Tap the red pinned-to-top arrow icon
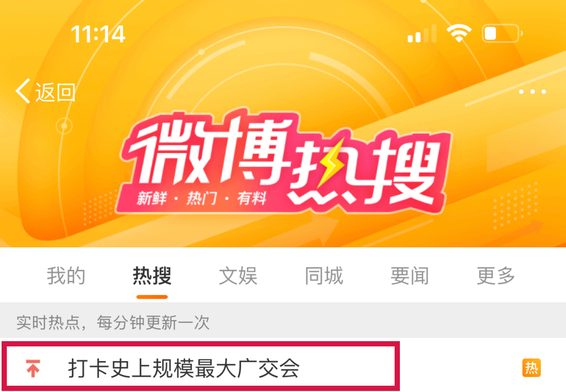 (x=33, y=368)
